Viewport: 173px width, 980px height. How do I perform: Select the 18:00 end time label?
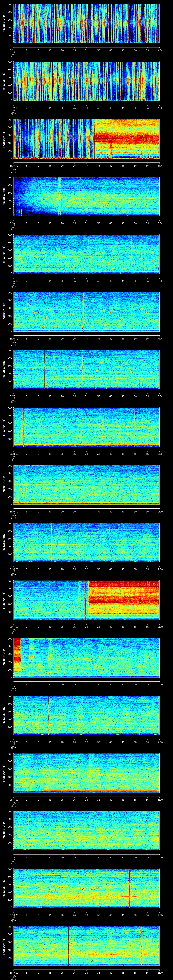[x=159, y=972]
